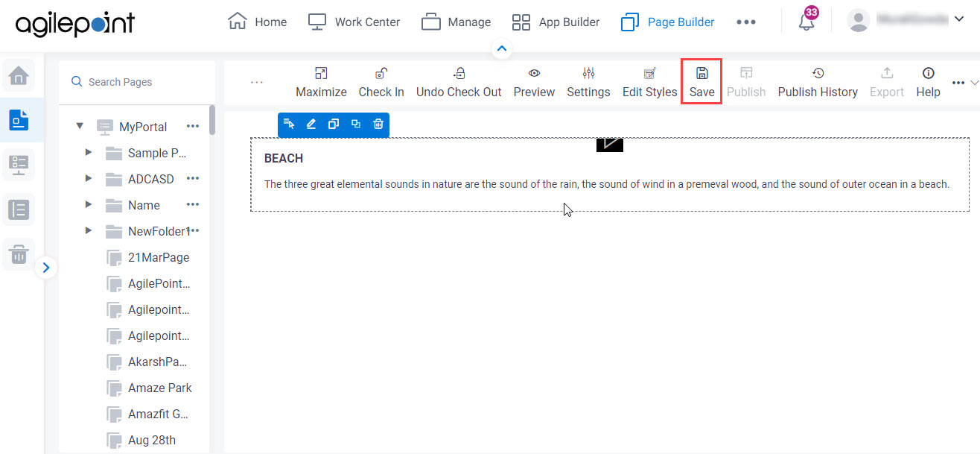This screenshot has width=980, height=454.
Task: Click the left toolbar ellipsis before Maximize
Action: click(257, 83)
